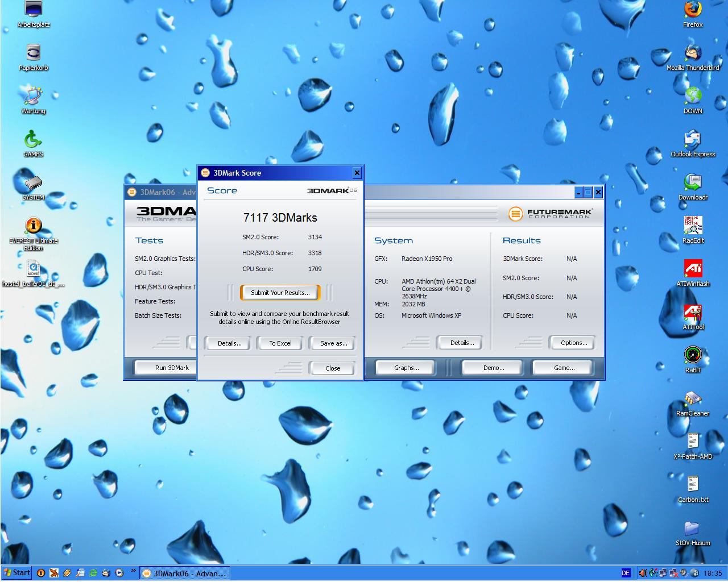The width and height of the screenshot is (728, 582).
Task: Click Run 3DMark in the main window
Action: [x=166, y=368]
